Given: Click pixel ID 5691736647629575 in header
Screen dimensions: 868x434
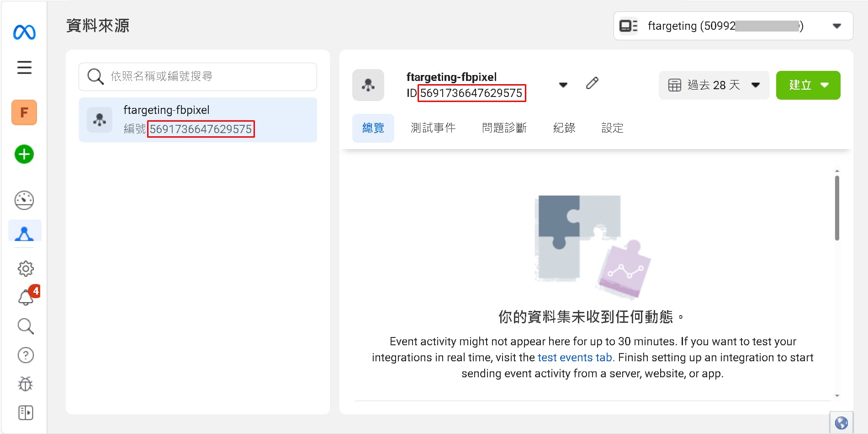Looking at the screenshot, I should click(x=471, y=93).
